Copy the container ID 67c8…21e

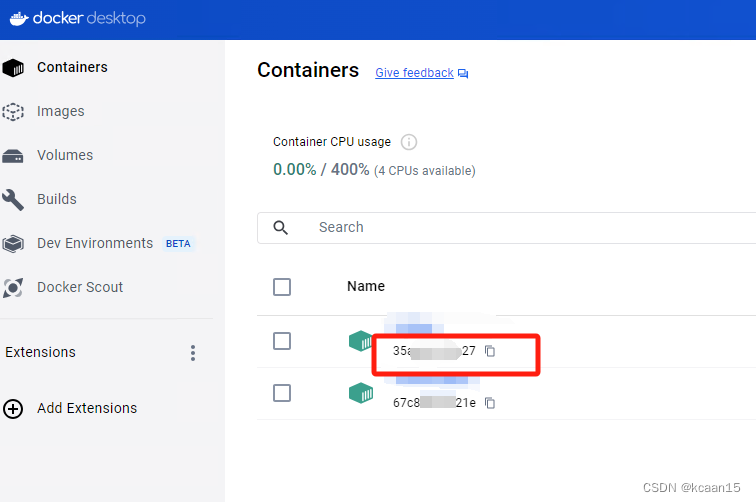[x=490, y=403]
